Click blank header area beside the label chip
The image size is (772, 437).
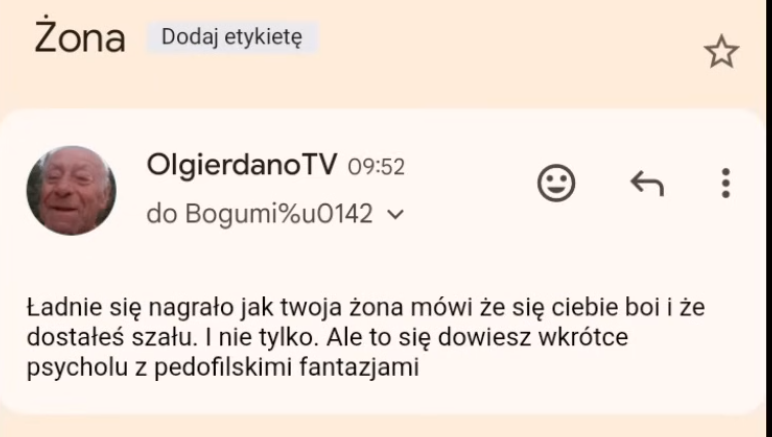pyautogui.click(x=507, y=37)
